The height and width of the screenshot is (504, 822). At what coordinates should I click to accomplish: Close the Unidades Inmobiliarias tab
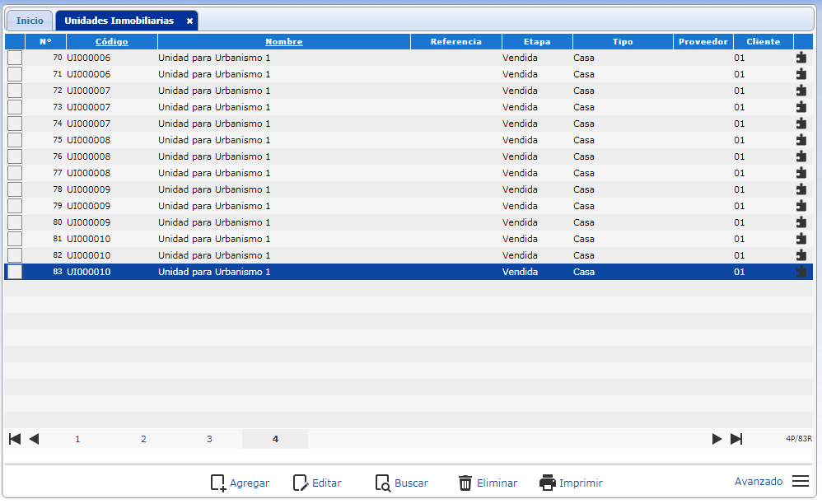tap(189, 21)
